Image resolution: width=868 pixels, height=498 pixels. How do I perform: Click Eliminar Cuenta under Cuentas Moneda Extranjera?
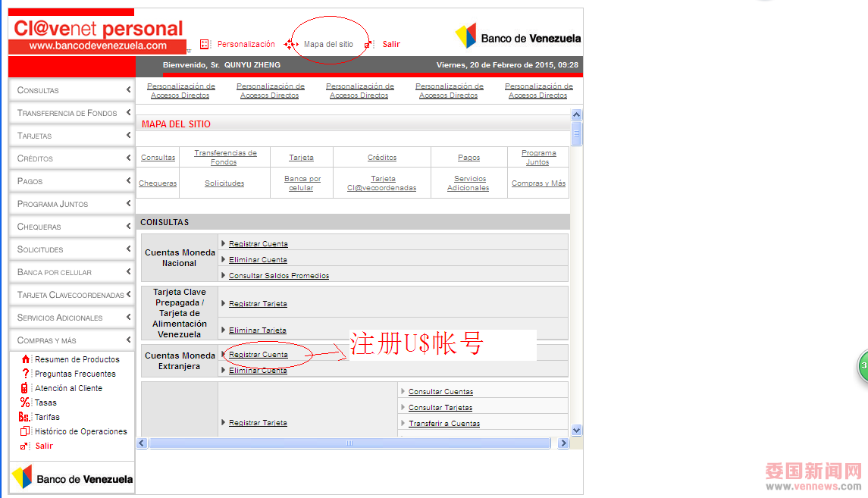click(258, 371)
